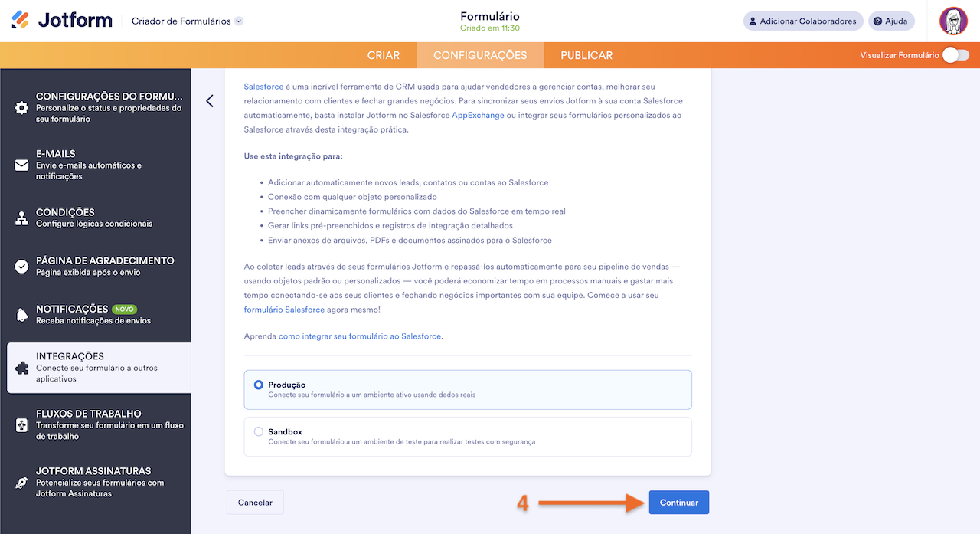
Task: Click the profile avatar picture
Action: (x=953, y=21)
